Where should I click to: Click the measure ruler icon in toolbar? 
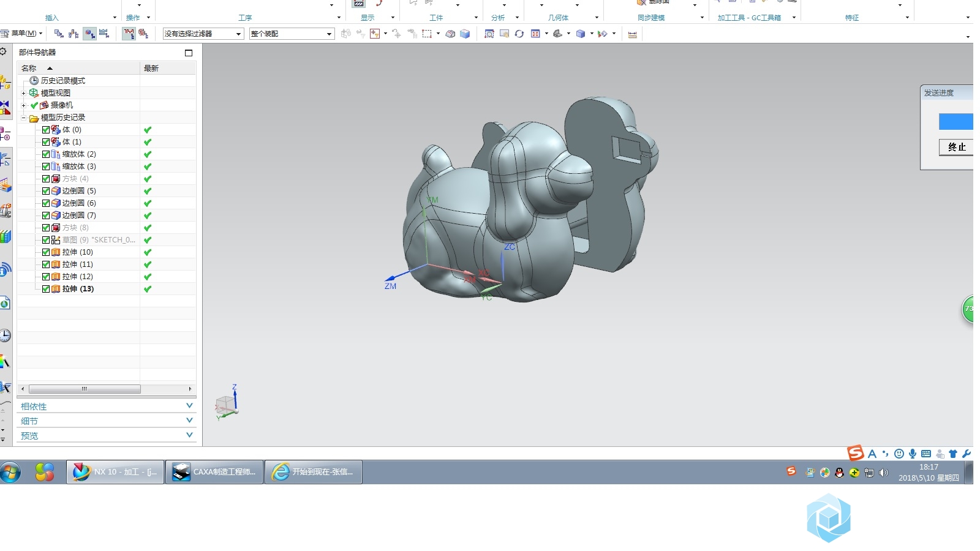(633, 34)
